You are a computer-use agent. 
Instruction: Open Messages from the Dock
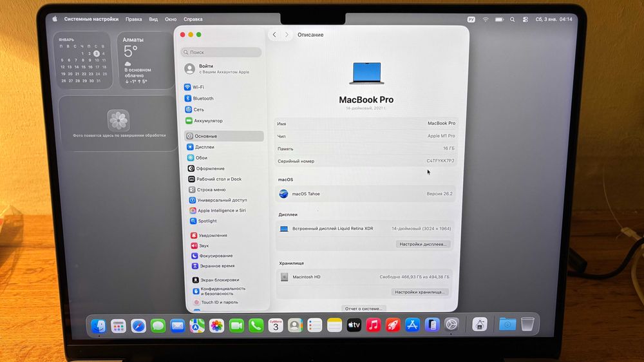point(158,326)
